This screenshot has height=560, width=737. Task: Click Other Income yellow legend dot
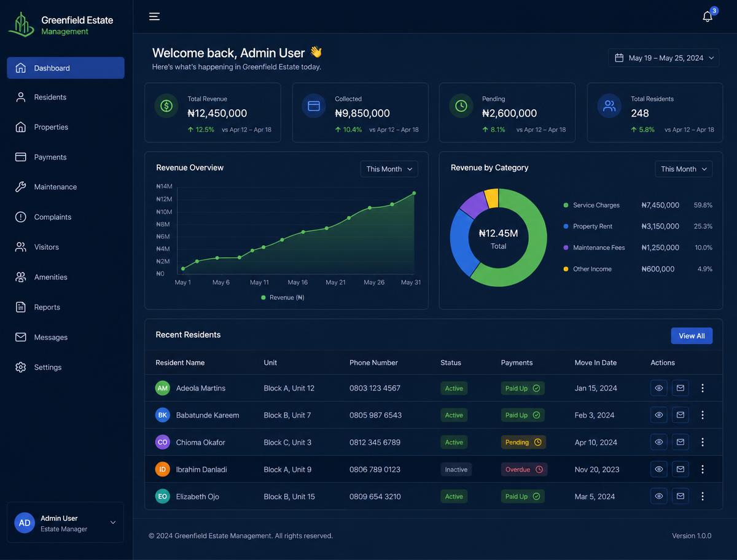566,269
